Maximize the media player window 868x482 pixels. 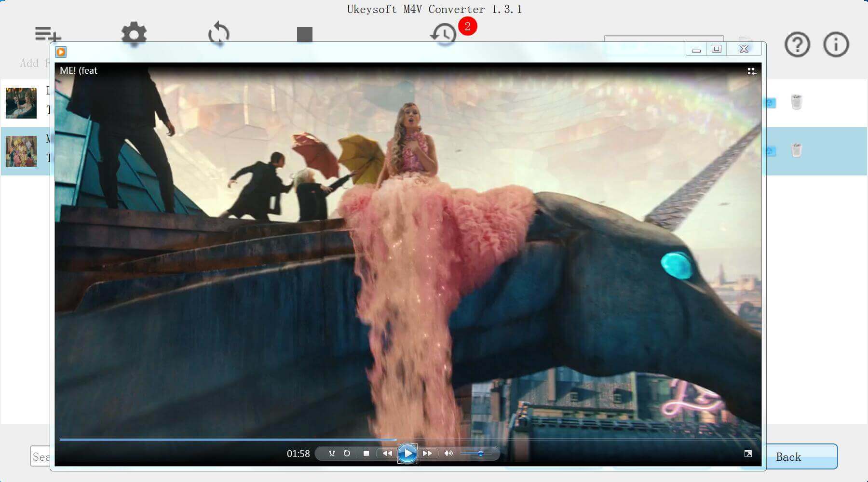click(x=717, y=49)
